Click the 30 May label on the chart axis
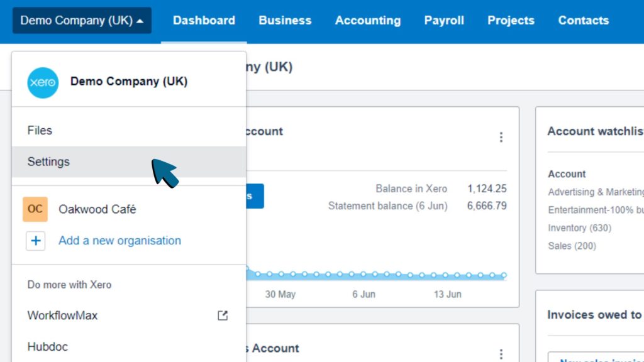This screenshot has height=362, width=644. click(280, 294)
